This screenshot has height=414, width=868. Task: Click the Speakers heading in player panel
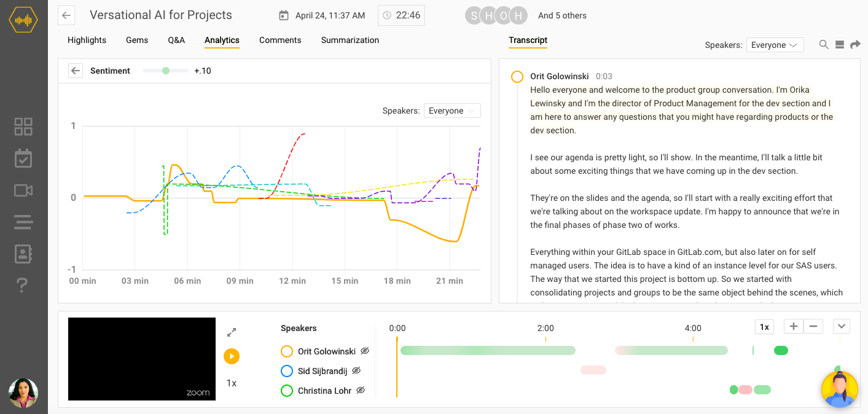pos(299,328)
